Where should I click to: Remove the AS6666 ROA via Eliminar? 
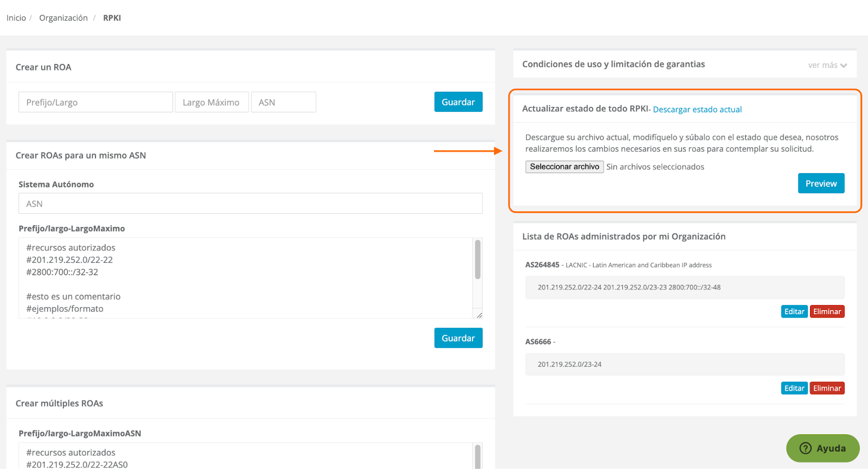(827, 388)
